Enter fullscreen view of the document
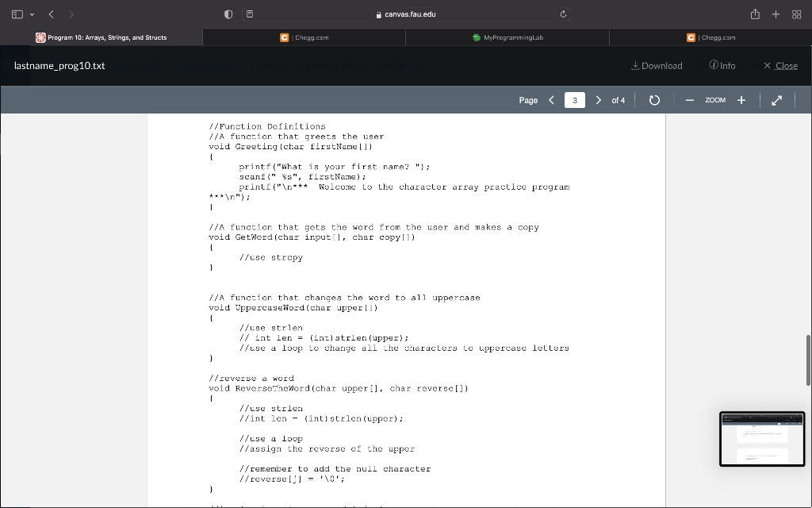Image resolution: width=812 pixels, height=508 pixels. pyautogui.click(x=776, y=100)
